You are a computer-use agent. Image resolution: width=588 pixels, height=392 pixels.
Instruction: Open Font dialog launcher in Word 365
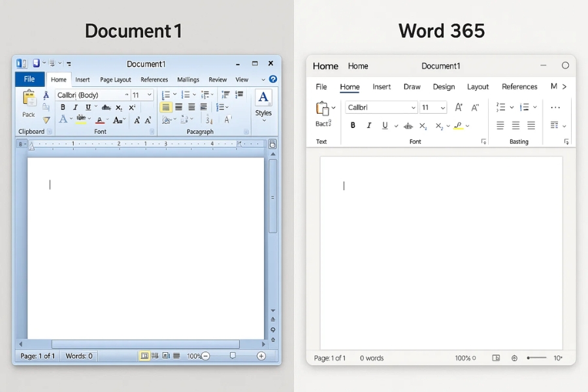483,141
